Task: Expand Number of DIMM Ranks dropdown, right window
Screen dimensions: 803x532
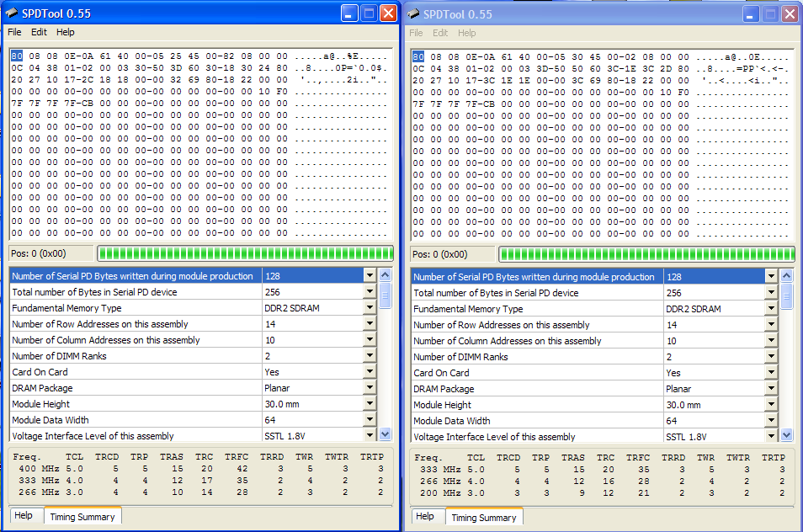Action: click(771, 356)
